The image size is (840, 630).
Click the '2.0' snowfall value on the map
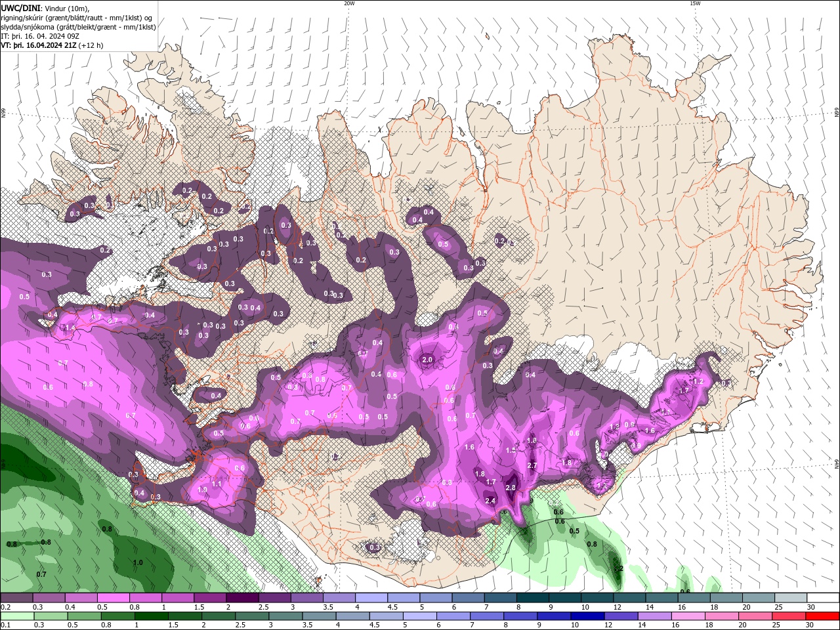(x=427, y=360)
